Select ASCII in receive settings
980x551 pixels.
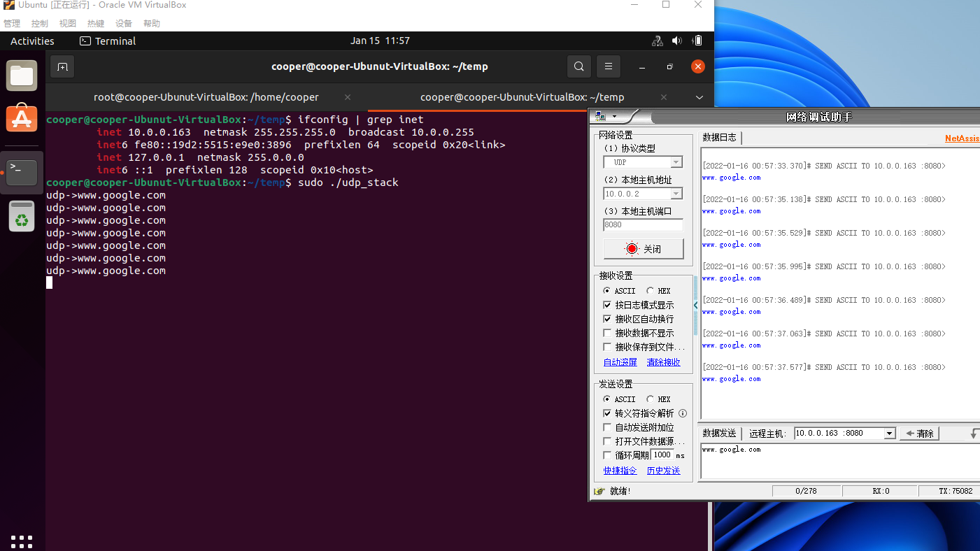607,291
